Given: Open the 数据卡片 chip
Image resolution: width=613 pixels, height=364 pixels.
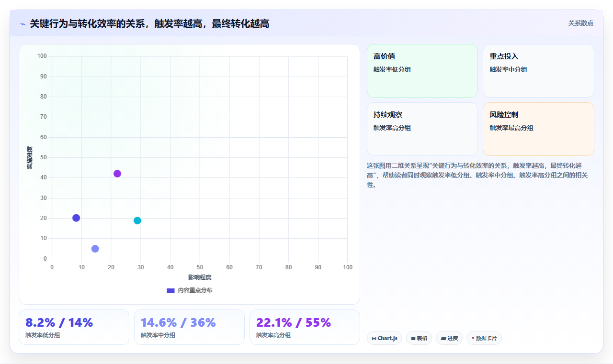Looking at the screenshot, I should pos(484,338).
